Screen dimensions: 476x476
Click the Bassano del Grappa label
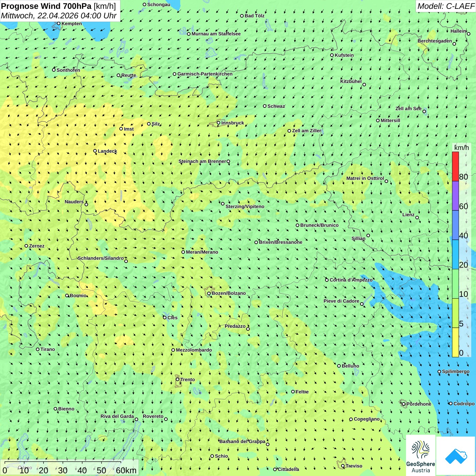(x=242, y=441)
